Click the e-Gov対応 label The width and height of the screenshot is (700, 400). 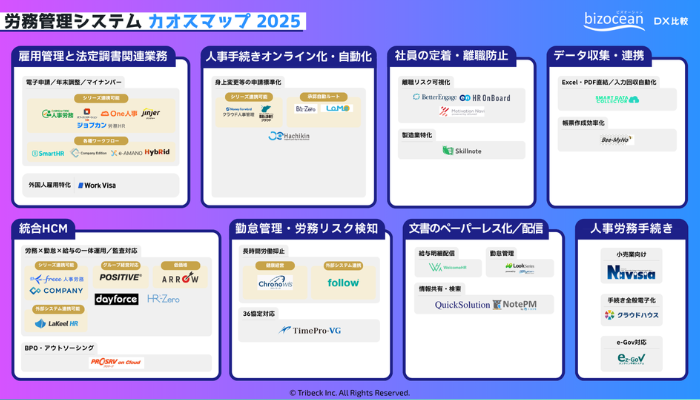pos(631,343)
